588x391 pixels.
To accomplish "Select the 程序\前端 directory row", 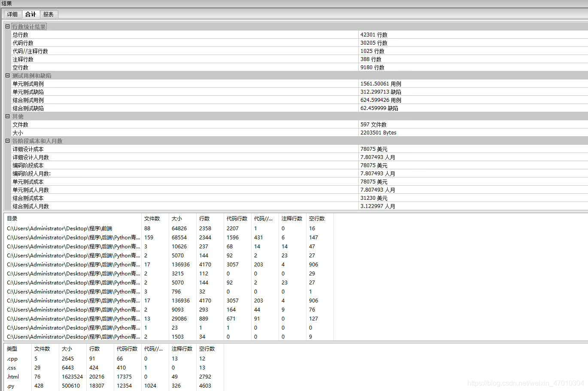I will click(169, 229).
